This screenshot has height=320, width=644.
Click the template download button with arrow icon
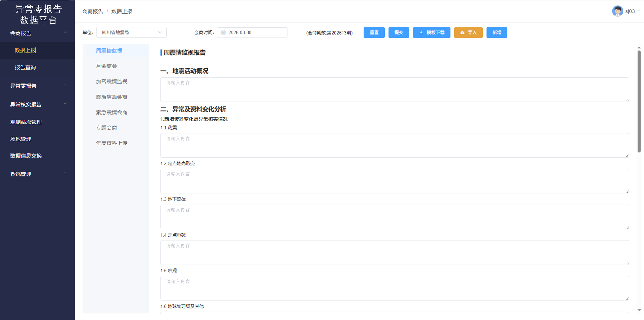click(x=432, y=33)
